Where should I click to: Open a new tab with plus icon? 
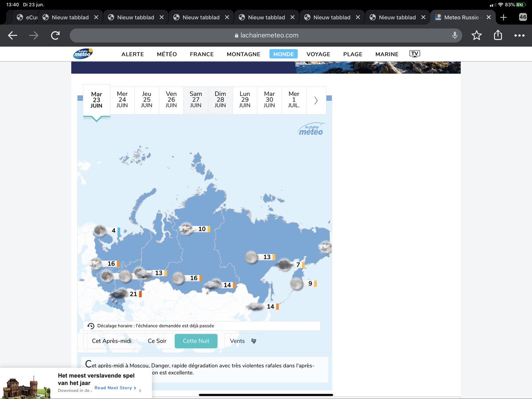click(x=503, y=17)
